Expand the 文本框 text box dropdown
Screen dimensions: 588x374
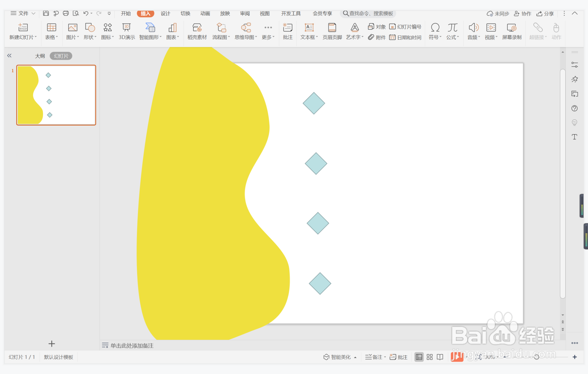pyautogui.click(x=317, y=37)
